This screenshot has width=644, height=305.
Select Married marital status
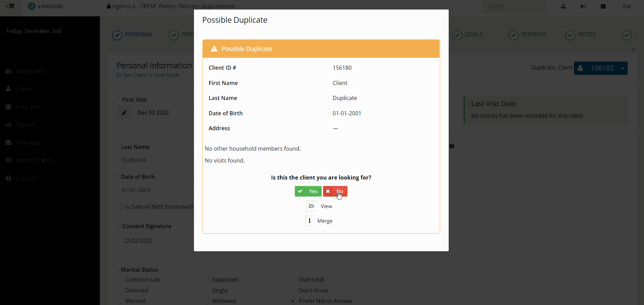(x=120, y=301)
